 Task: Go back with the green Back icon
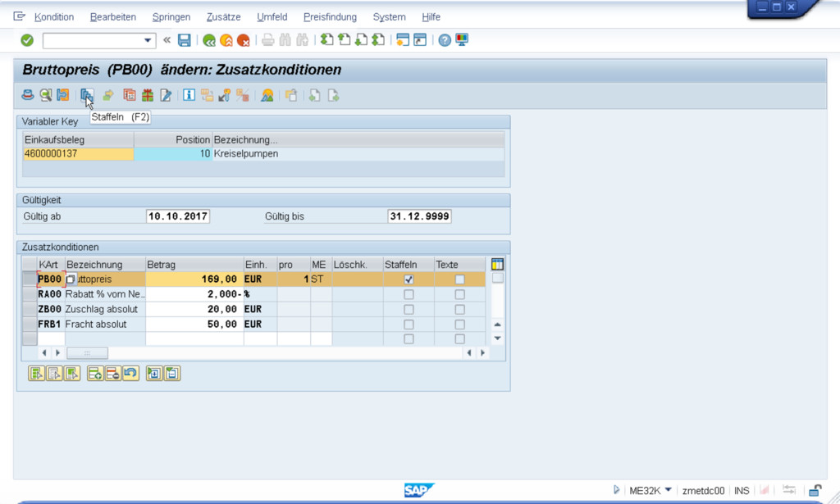pyautogui.click(x=209, y=40)
